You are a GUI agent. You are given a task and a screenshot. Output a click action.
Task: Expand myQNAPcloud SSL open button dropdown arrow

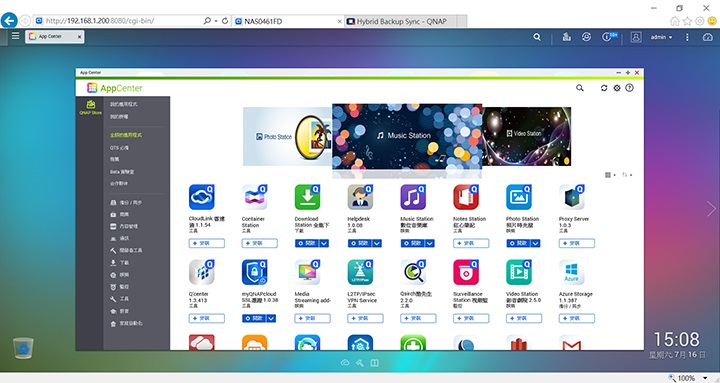(271, 318)
